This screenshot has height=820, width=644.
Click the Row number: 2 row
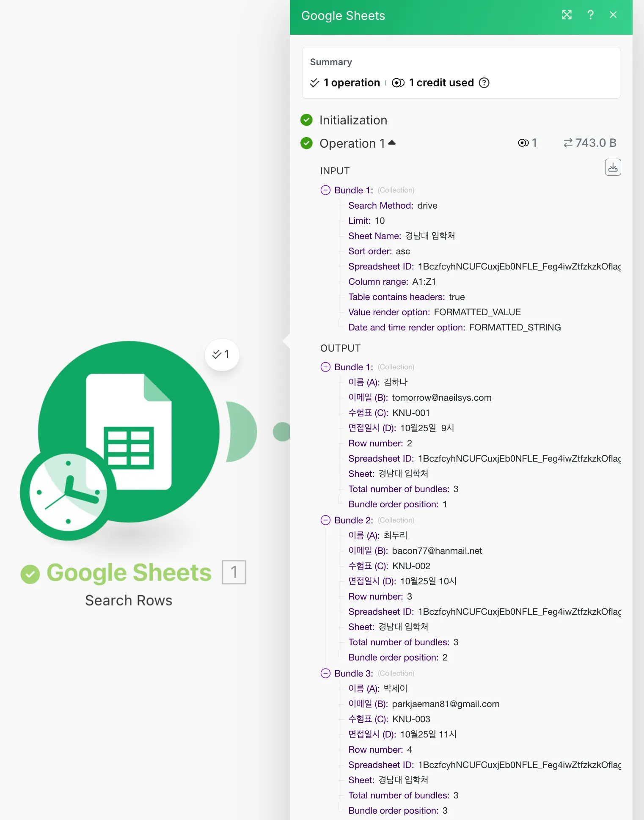[380, 443]
